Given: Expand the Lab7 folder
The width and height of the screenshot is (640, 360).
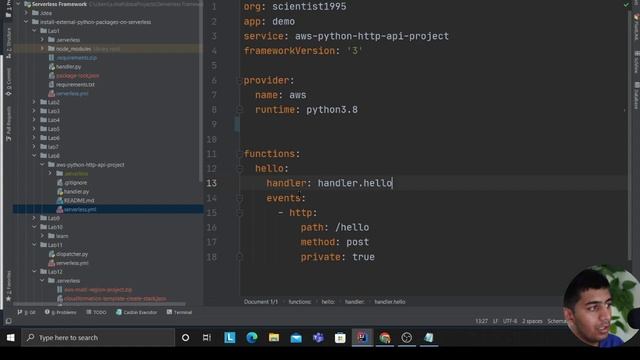Looking at the screenshot, I should (34, 147).
